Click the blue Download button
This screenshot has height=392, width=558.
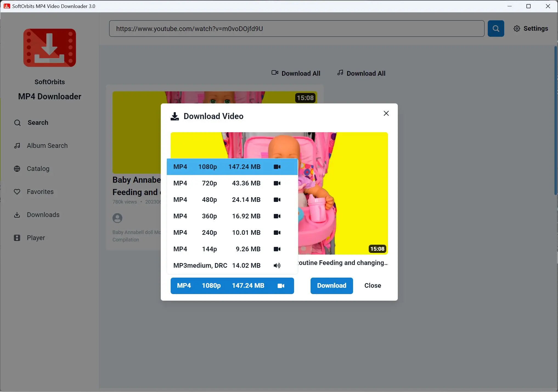[x=332, y=286]
